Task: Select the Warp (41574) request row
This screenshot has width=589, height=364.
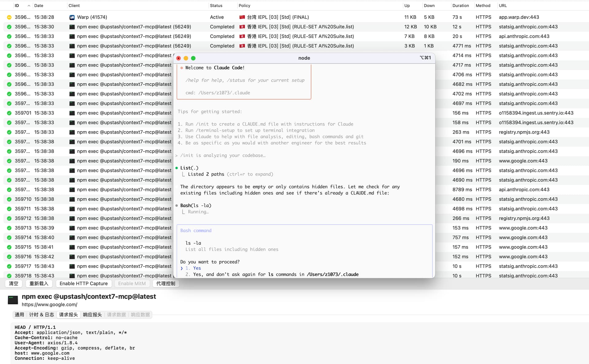Action: click(294, 17)
